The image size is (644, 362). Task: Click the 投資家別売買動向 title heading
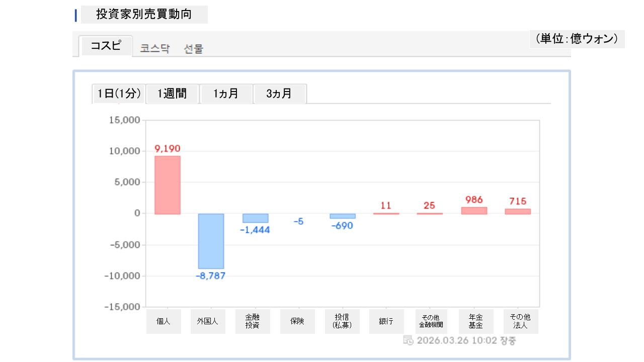144,15
